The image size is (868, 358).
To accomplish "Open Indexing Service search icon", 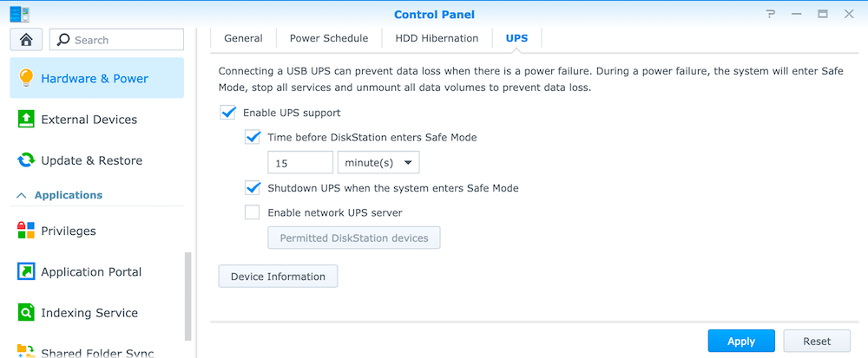I will [x=26, y=313].
